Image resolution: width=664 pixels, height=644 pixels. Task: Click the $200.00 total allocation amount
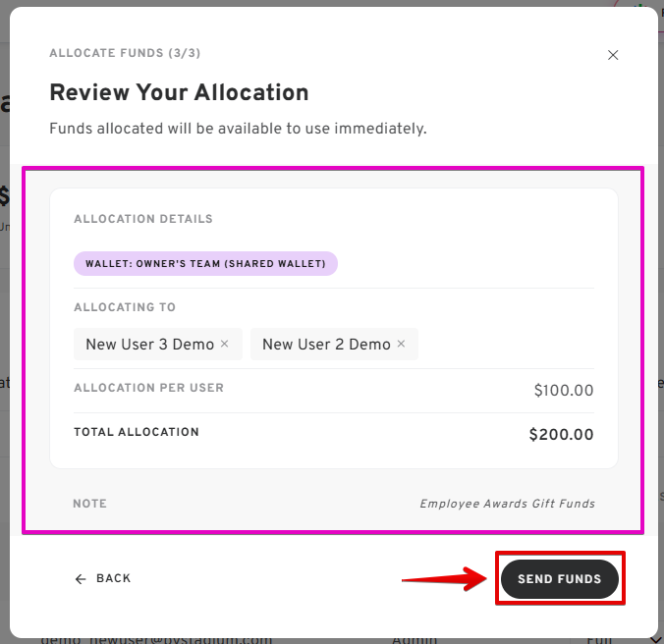click(561, 434)
